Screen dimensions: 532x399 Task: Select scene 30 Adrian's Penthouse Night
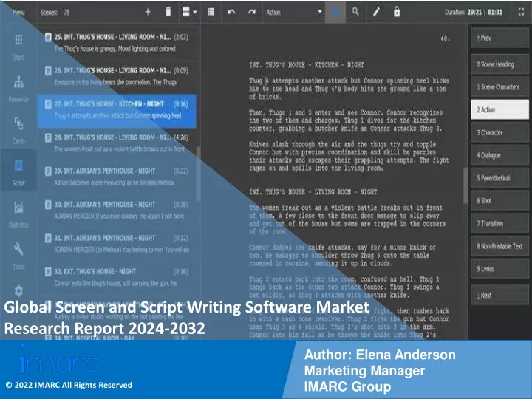117,210
